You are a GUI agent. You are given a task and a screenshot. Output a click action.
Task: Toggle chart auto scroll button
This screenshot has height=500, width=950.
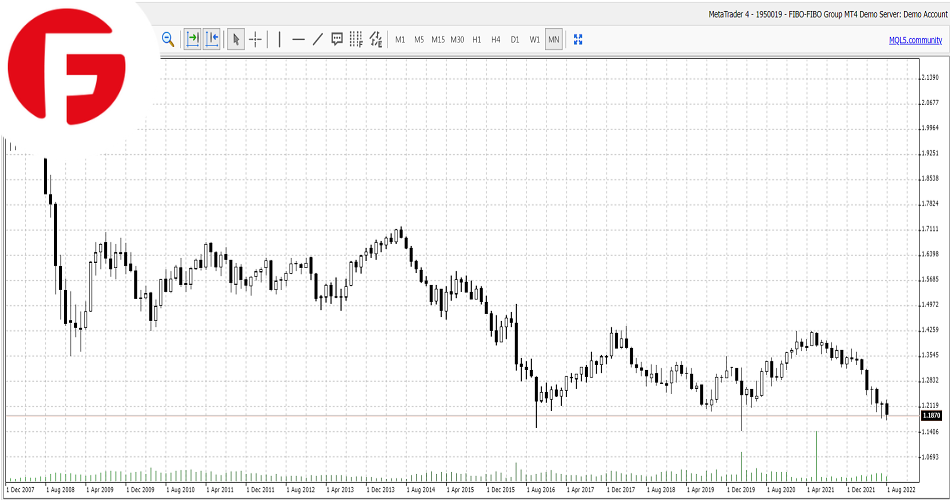192,39
